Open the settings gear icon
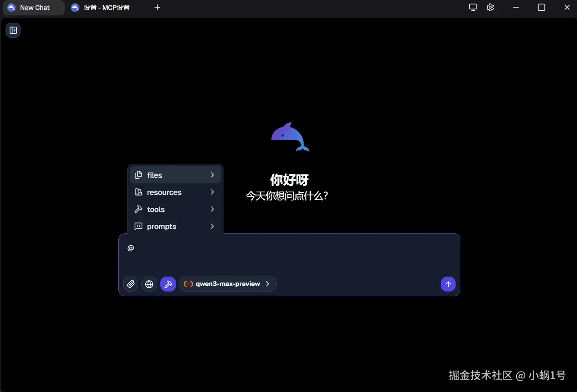 click(490, 7)
